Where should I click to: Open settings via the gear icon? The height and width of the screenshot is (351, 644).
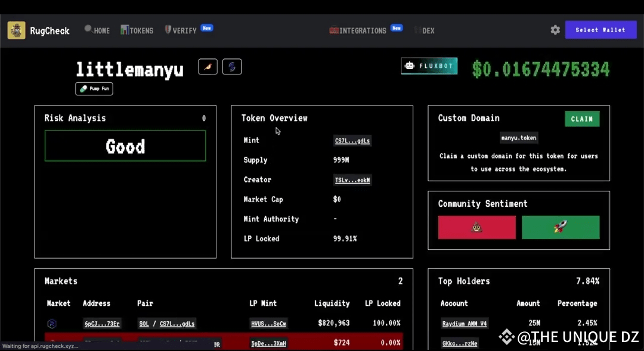555,30
